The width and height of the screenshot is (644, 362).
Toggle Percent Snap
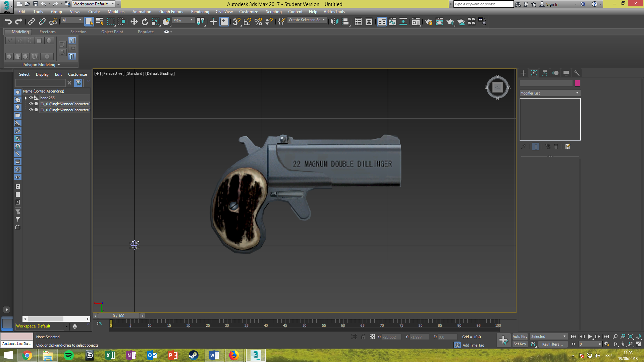point(258,22)
